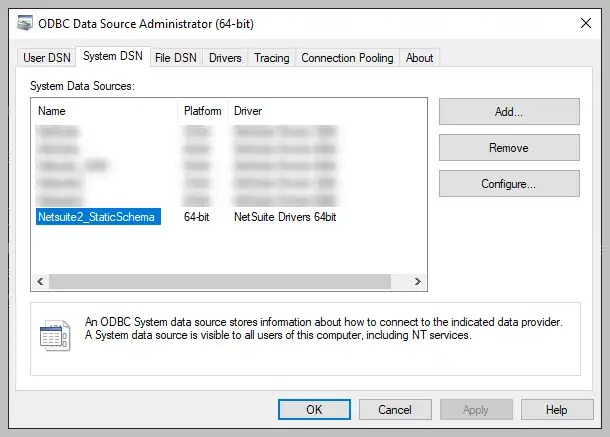610x437 pixels.
Task: Open Help for the dialog
Action: (557, 410)
